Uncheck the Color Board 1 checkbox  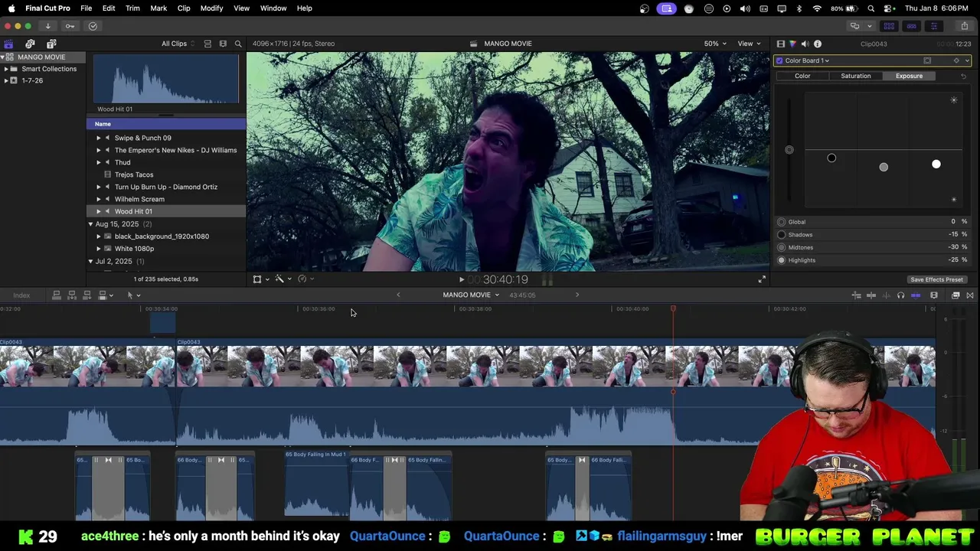click(x=779, y=60)
